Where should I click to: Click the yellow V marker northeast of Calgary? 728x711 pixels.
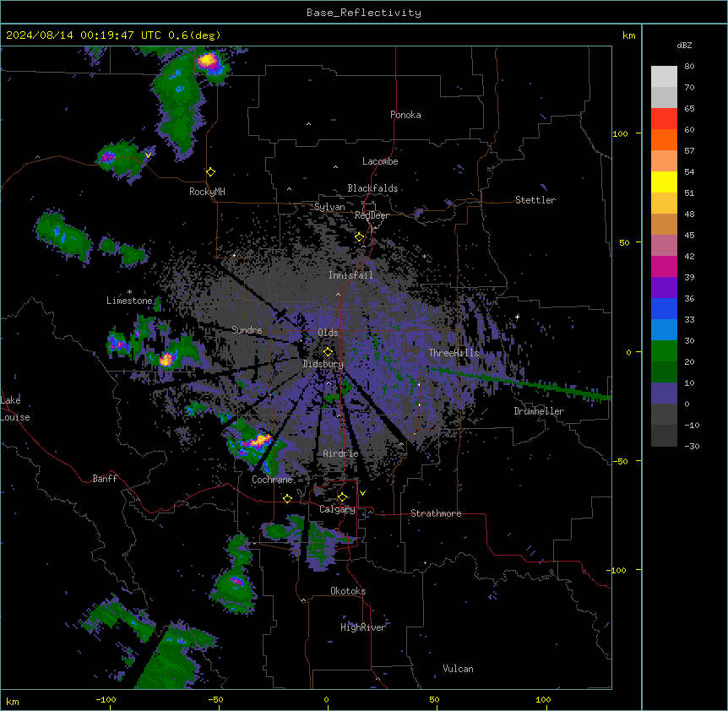coord(362,493)
